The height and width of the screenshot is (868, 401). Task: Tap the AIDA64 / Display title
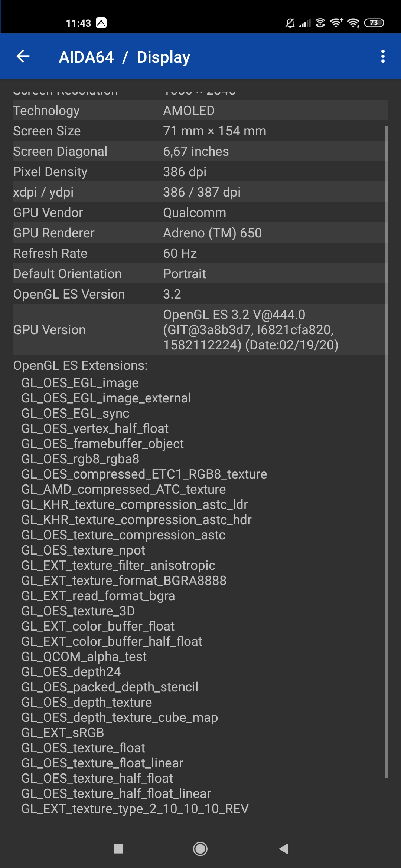click(124, 57)
